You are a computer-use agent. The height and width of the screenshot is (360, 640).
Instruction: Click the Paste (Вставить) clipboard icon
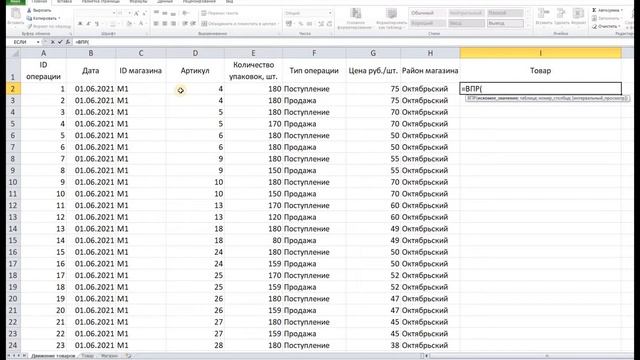[x=16, y=14]
